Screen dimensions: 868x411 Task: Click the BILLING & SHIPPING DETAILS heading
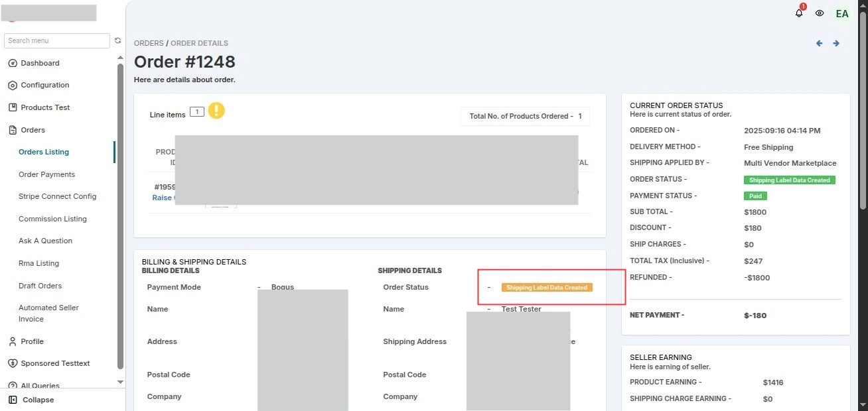(x=194, y=262)
